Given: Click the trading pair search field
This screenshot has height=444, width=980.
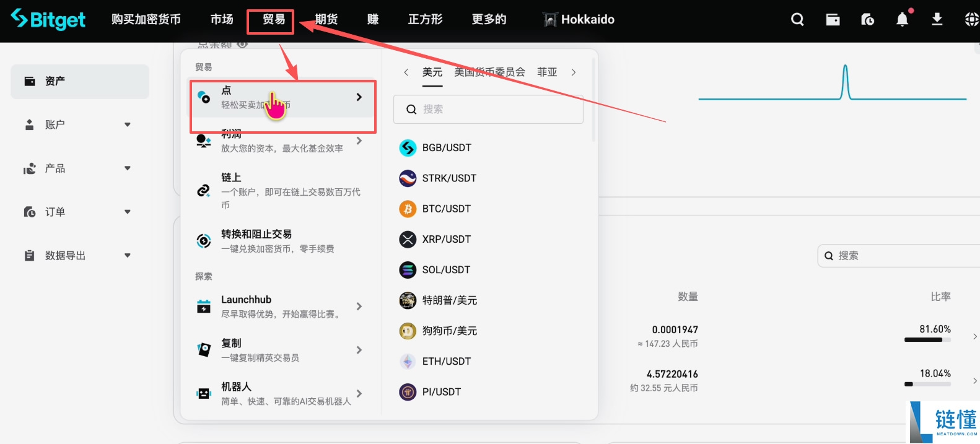Looking at the screenshot, I should click(488, 109).
